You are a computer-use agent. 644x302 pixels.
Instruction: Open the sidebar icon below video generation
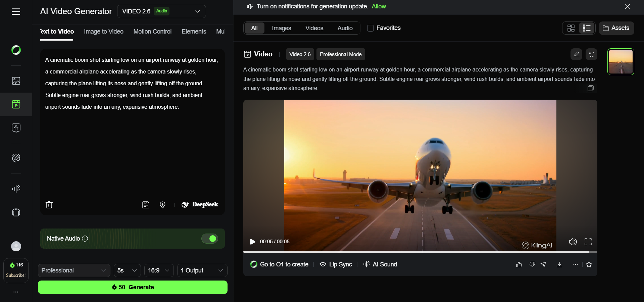(x=16, y=128)
